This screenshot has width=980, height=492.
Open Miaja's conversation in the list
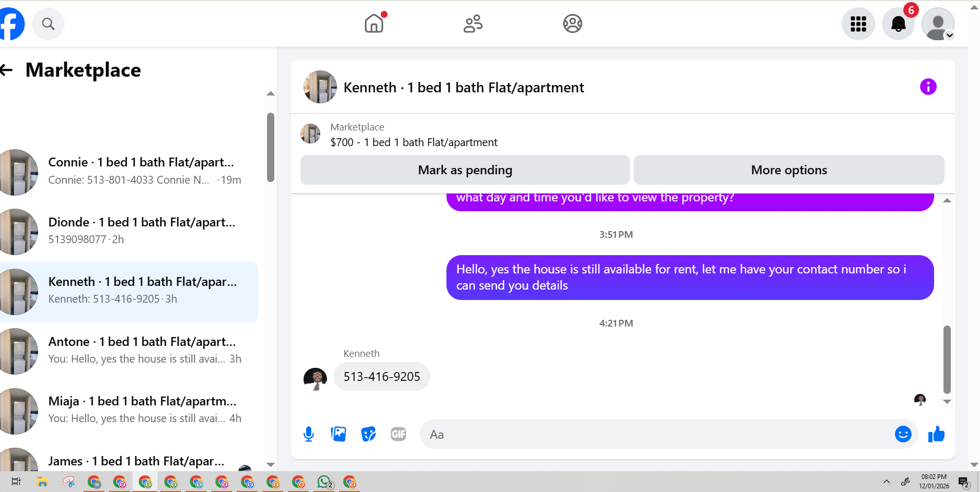click(x=129, y=411)
